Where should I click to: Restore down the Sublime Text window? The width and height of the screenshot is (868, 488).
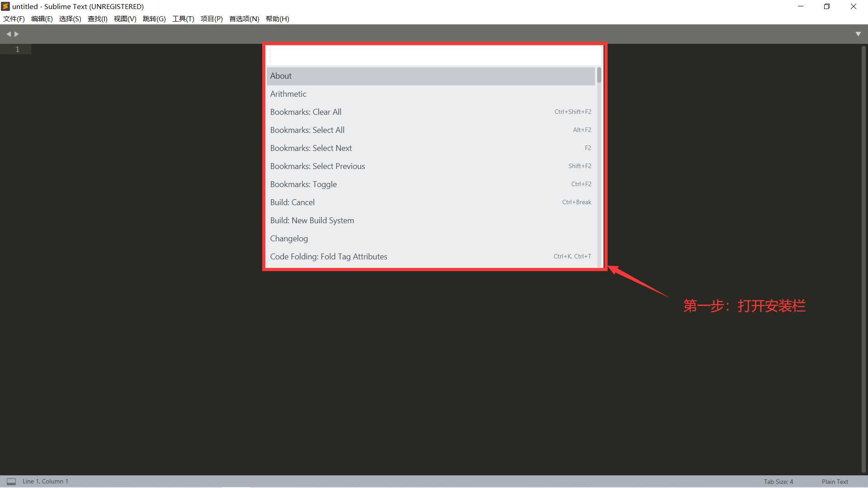pos(827,6)
